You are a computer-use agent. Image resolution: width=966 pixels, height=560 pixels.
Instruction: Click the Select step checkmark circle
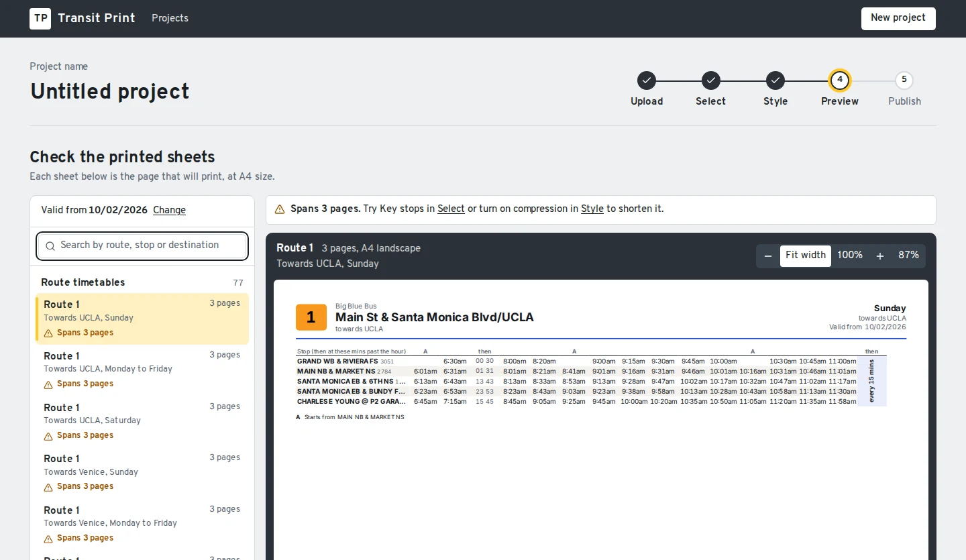click(x=711, y=80)
